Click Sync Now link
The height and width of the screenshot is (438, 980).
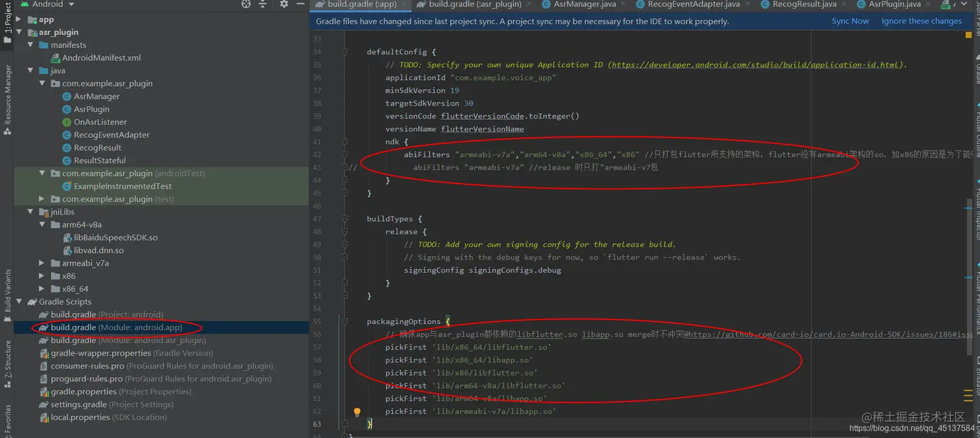point(850,21)
